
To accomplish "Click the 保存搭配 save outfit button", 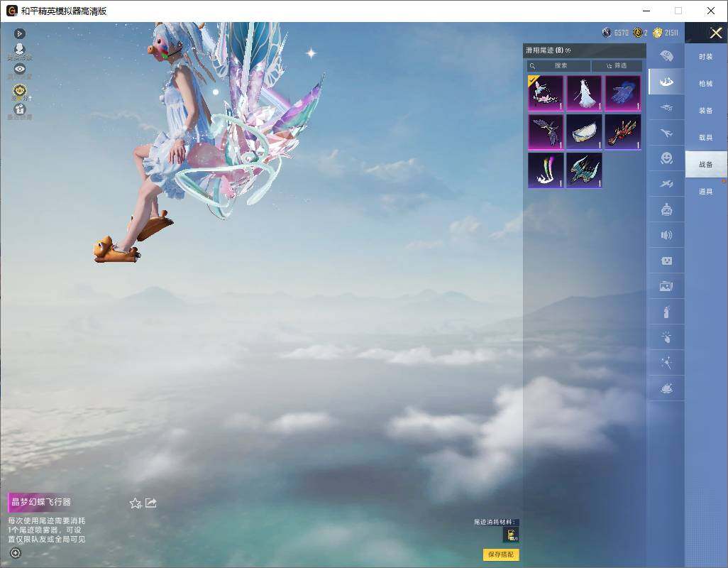I will pyautogui.click(x=501, y=555).
